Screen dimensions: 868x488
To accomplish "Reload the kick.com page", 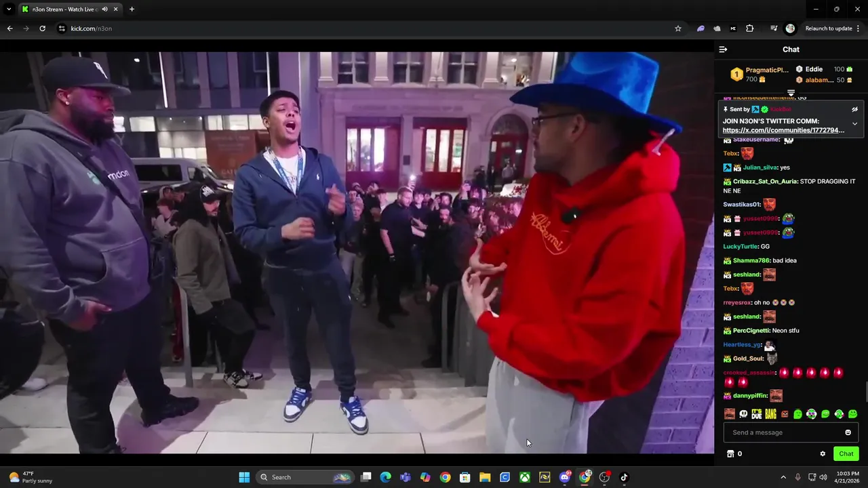I will pos(42,28).
